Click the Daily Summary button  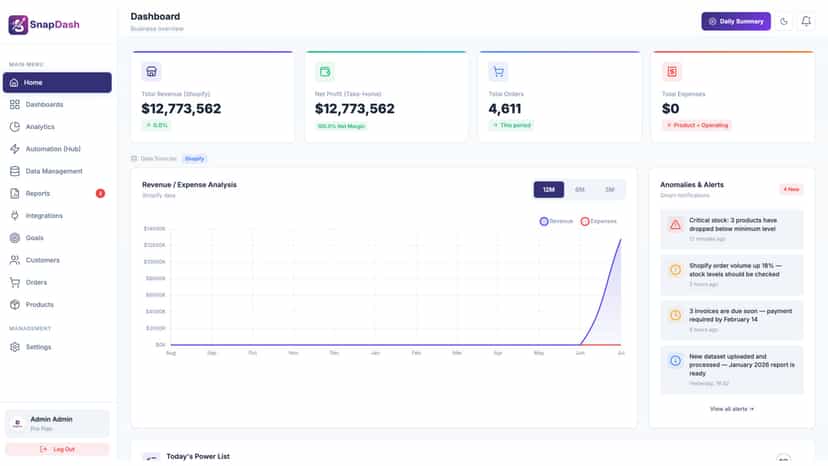[x=736, y=22]
